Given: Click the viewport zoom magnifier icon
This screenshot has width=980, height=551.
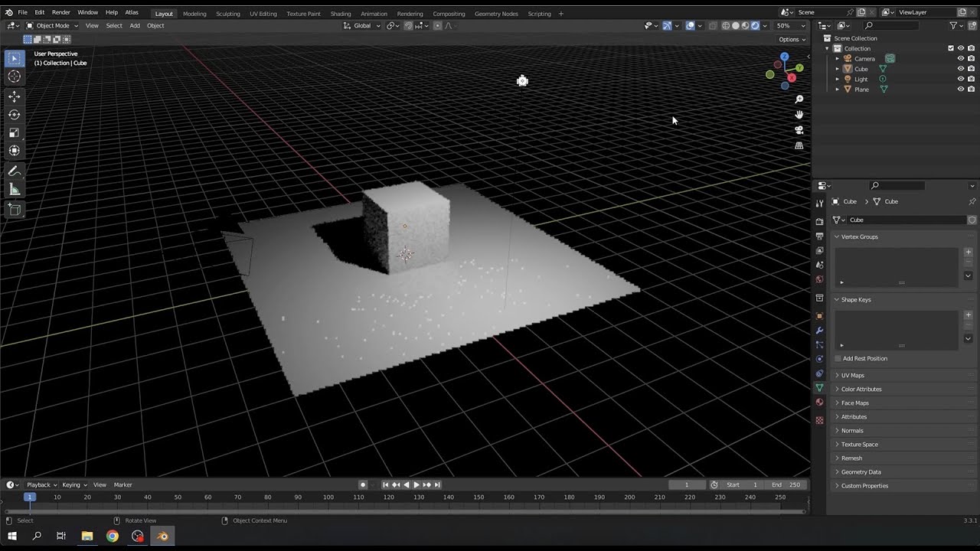Looking at the screenshot, I should 799,99.
